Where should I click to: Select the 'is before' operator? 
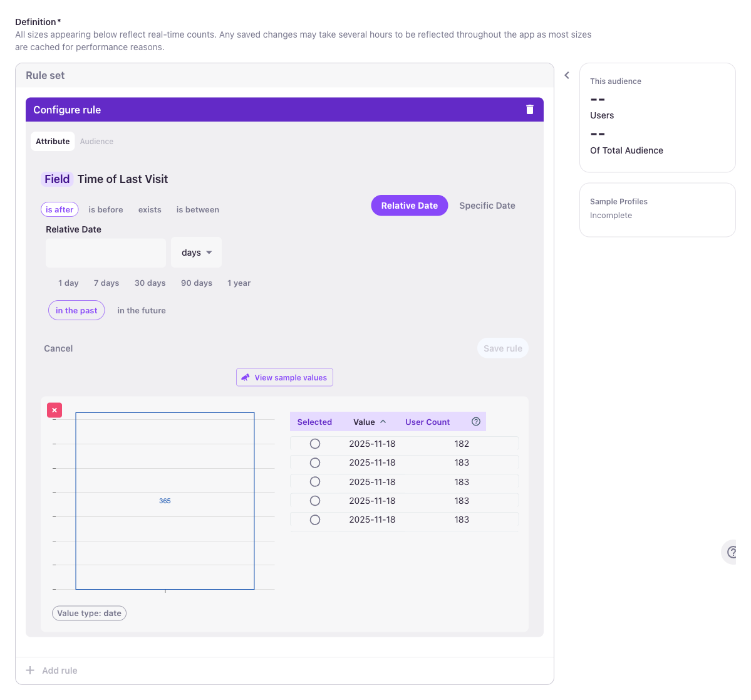coord(106,209)
